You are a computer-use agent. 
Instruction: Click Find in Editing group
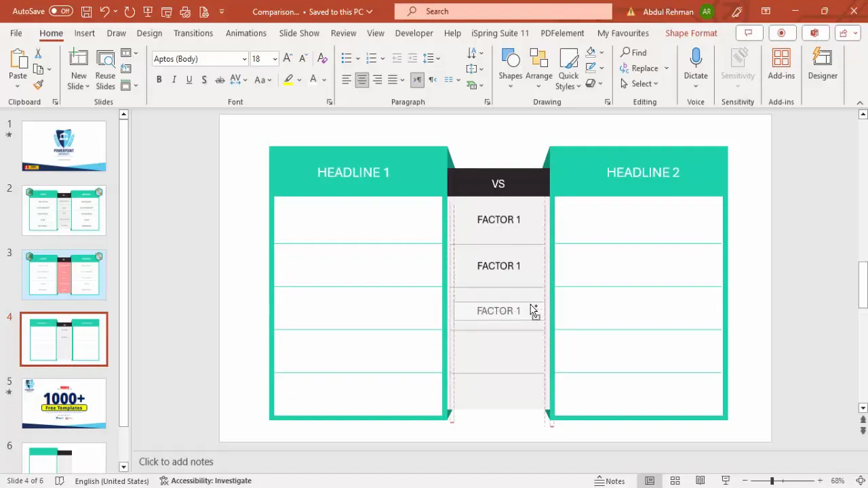tap(633, 52)
